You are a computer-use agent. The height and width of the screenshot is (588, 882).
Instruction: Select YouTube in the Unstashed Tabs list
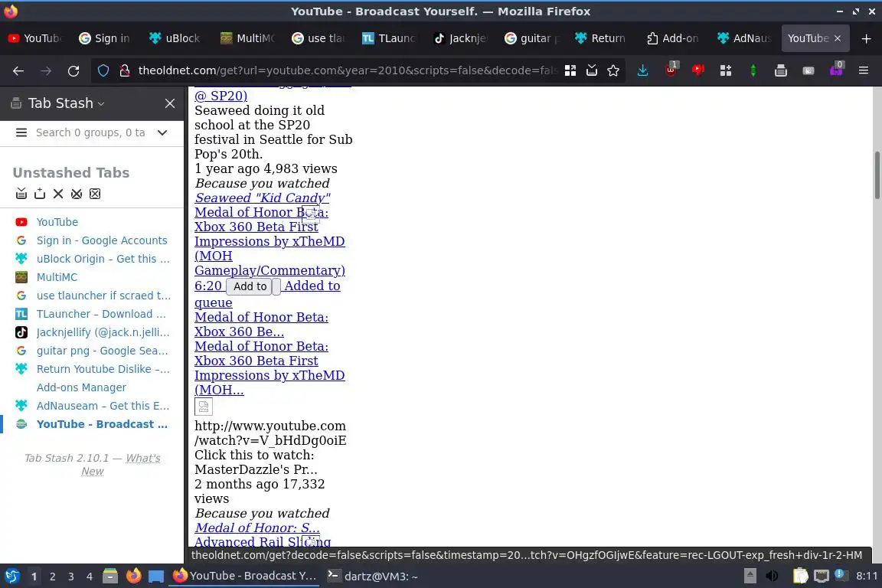(x=57, y=222)
